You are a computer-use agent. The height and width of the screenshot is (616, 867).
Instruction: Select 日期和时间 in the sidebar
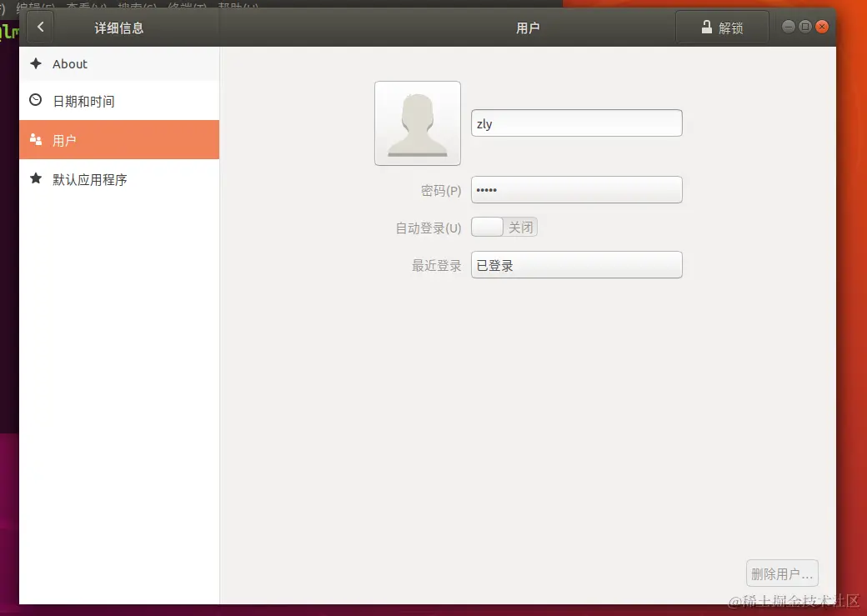(x=119, y=101)
